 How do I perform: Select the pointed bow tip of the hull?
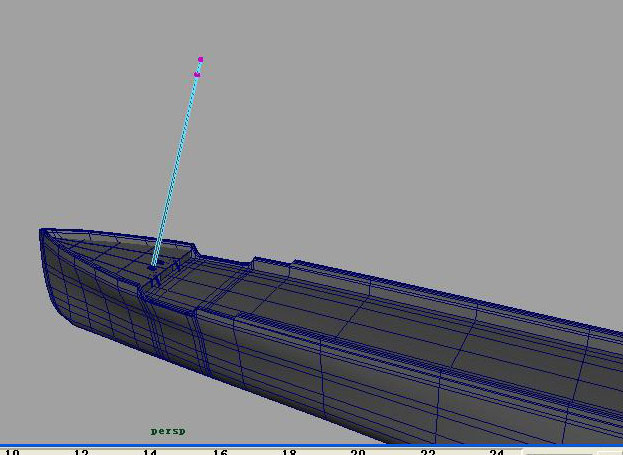pos(41,230)
